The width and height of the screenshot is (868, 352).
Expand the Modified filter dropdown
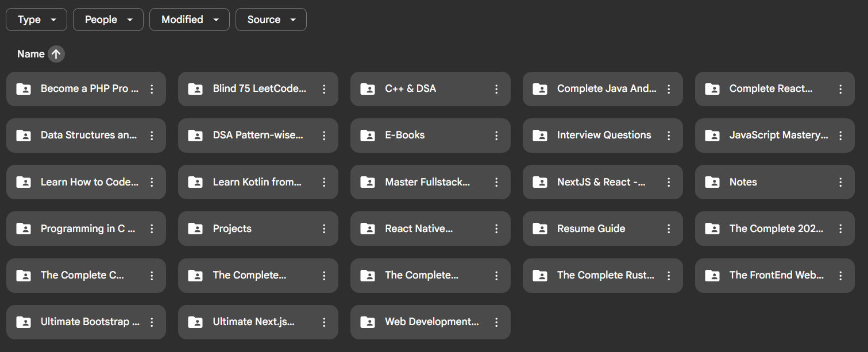pos(189,20)
